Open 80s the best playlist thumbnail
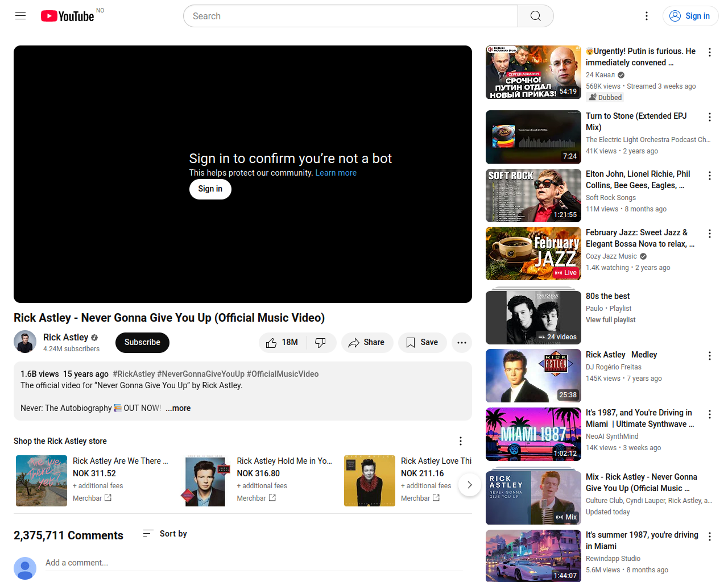728x582 pixels. tap(533, 317)
